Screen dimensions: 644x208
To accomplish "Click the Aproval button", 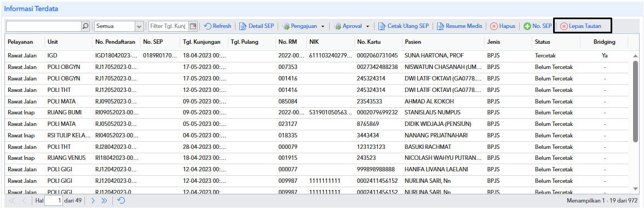I will [348, 26].
